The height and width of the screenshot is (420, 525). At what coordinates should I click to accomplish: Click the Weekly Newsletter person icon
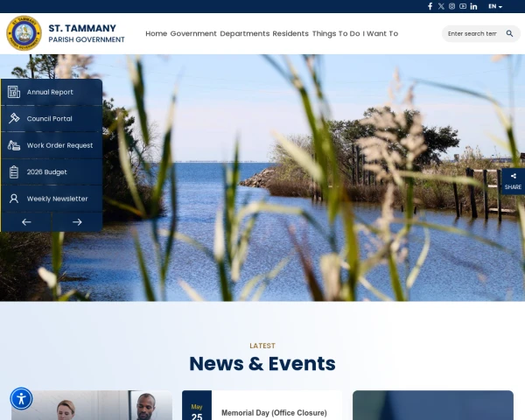point(14,199)
